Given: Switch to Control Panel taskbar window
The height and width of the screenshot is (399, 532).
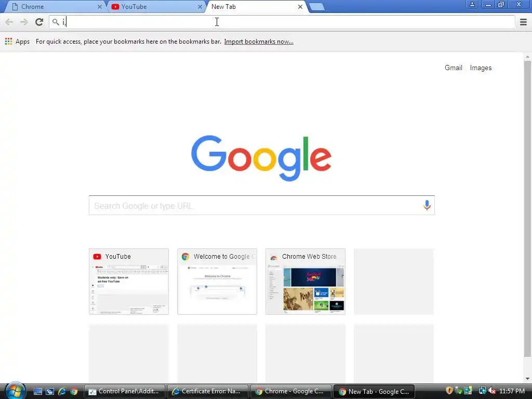Looking at the screenshot, I should tap(124, 391).
